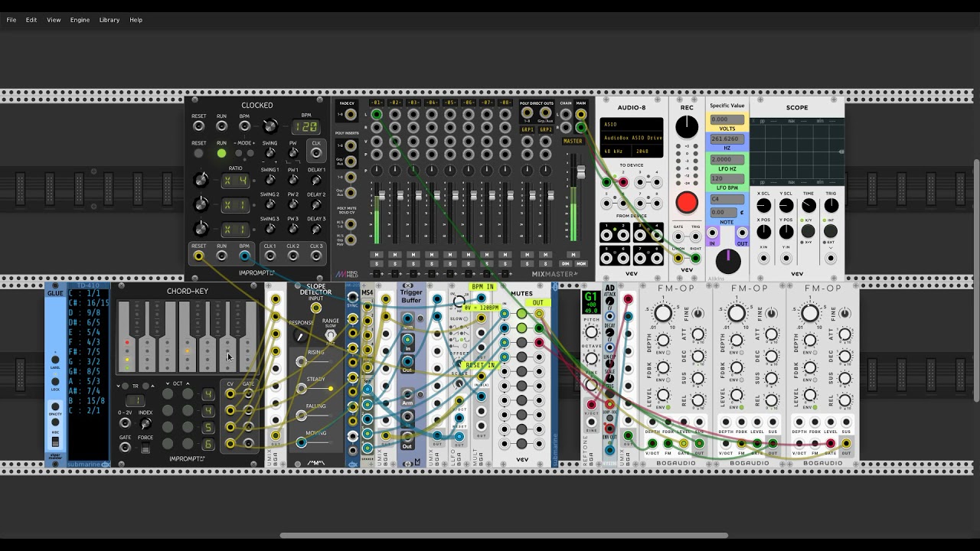Image resolution: width=980 pixels, height=551 pixels.
Task: Click the REC module level knob
Action: pyautogui.click(x=687, y=127)
